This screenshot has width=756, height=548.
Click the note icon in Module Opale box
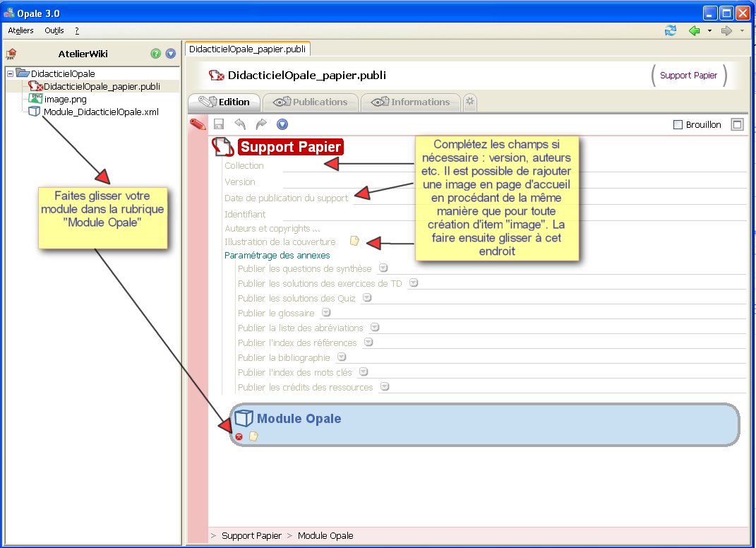click(x=253, y=436)
